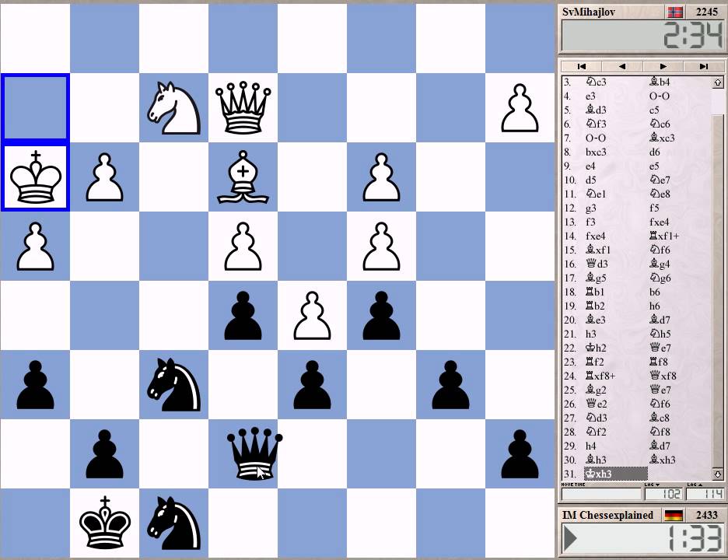The image size is (728, 560).
Task: Select the black pawn on h6
Action: (35, 385)
